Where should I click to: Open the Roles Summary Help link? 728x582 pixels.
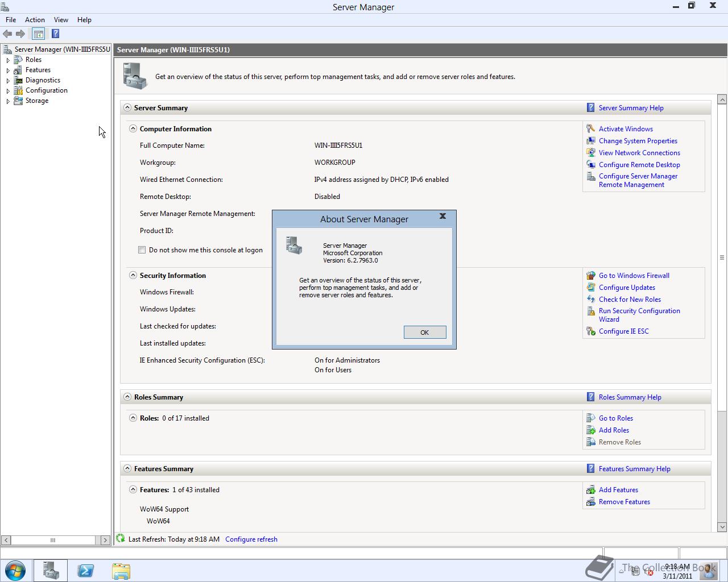click(x=630, y=397)
